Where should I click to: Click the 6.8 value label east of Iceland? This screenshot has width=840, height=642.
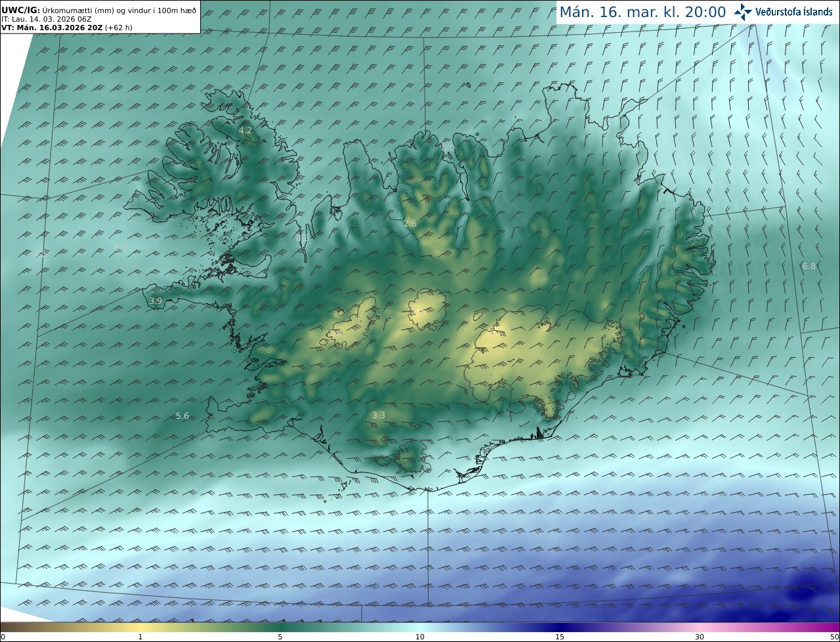(x=809, y=267)
